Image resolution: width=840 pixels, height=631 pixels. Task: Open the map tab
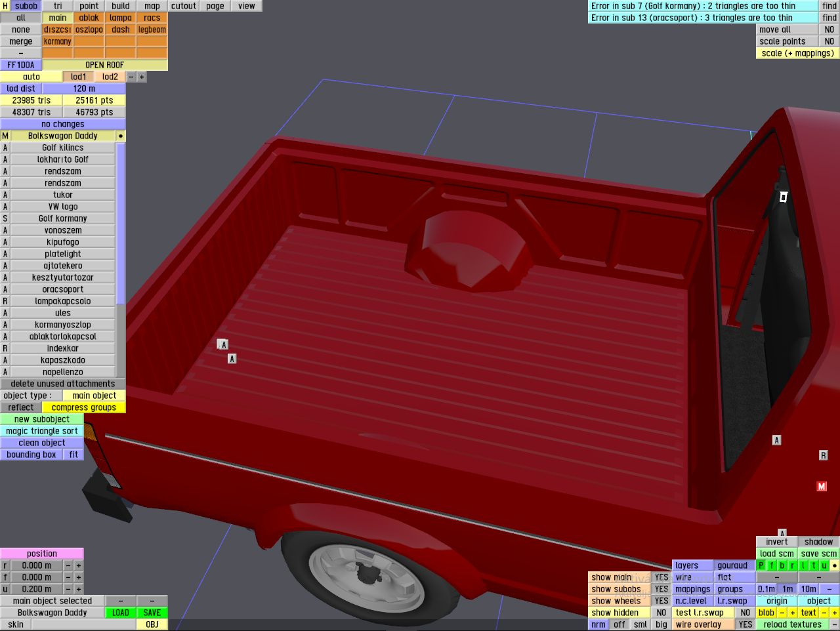pyautogui.click(x=152, y=6)
